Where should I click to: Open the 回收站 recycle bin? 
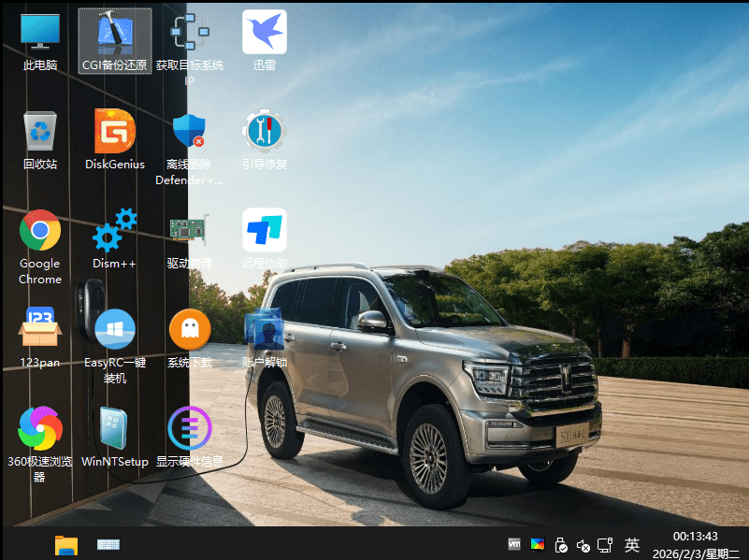40,132
